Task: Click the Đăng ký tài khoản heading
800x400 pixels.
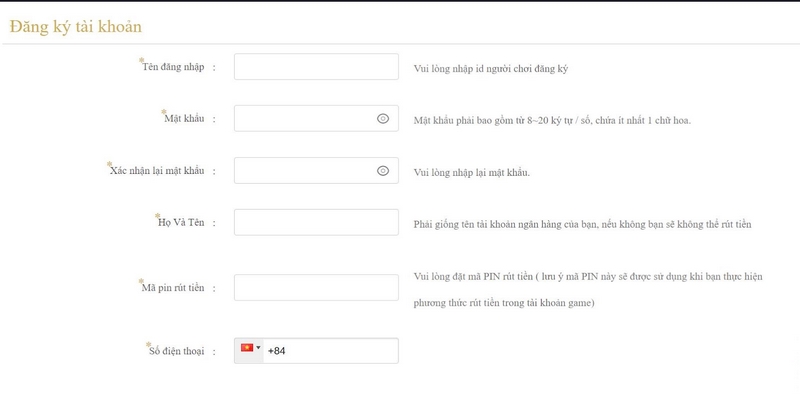Action: point(75,26)
